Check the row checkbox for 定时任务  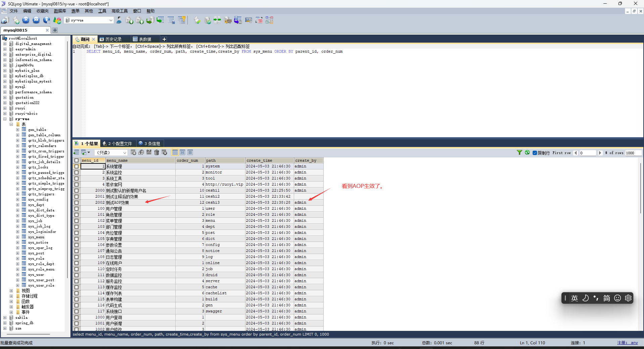[76, 269]
